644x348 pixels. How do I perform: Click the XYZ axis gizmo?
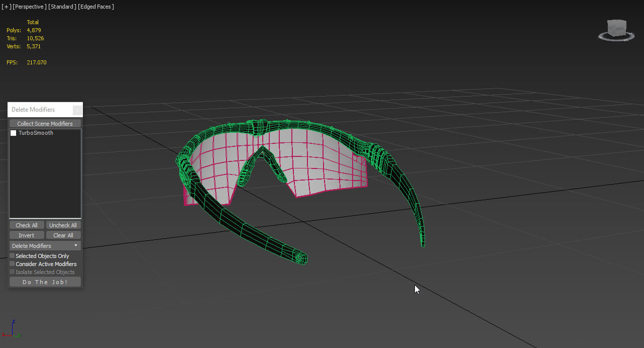click(x=14, y=329)
